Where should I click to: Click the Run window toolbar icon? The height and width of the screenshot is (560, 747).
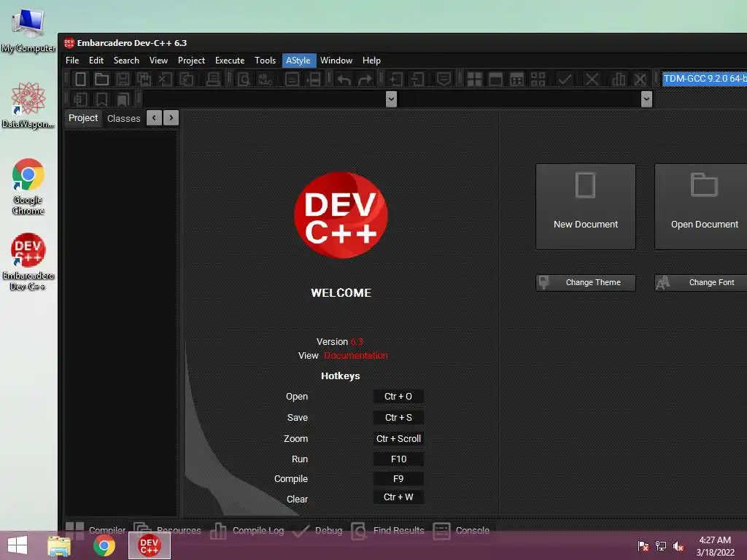click(495, 79)
